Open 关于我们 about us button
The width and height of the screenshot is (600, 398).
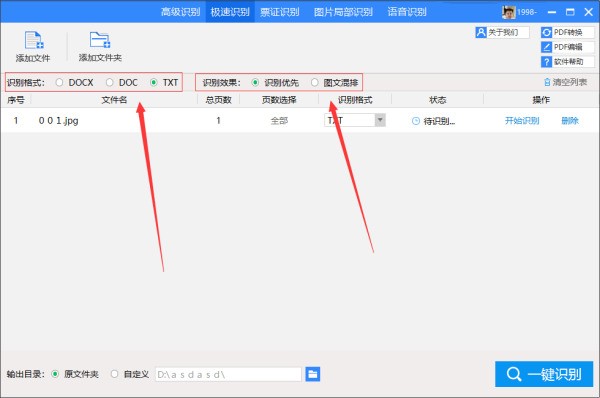pyautogui.click(x=502, y=33)
